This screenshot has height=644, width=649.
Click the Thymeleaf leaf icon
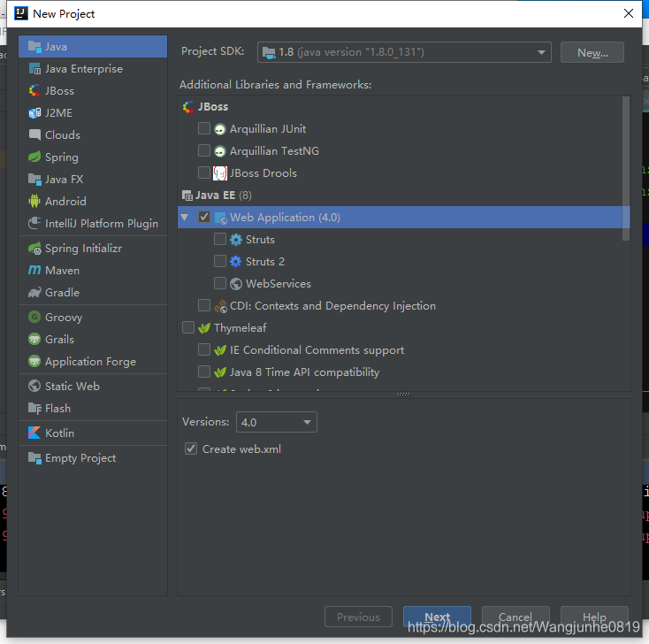(204, 328)
